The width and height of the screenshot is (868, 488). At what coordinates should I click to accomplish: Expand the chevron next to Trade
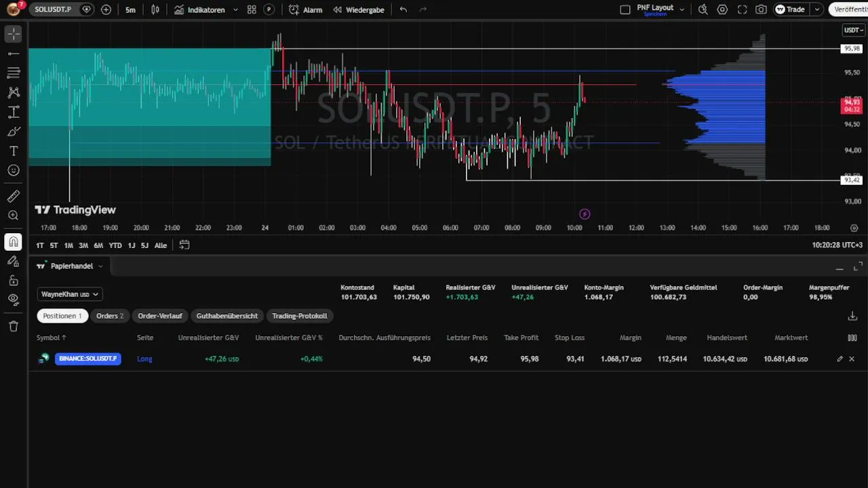(817, 9)
